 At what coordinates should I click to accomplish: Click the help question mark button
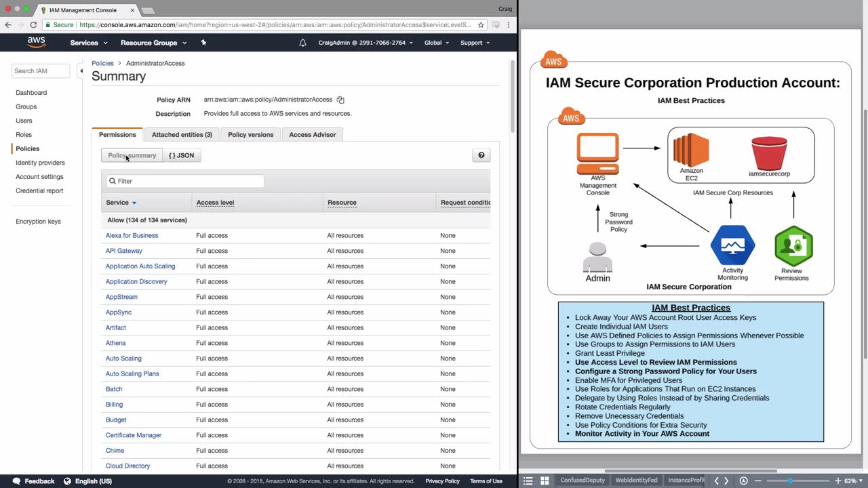(x=481, y=155)
